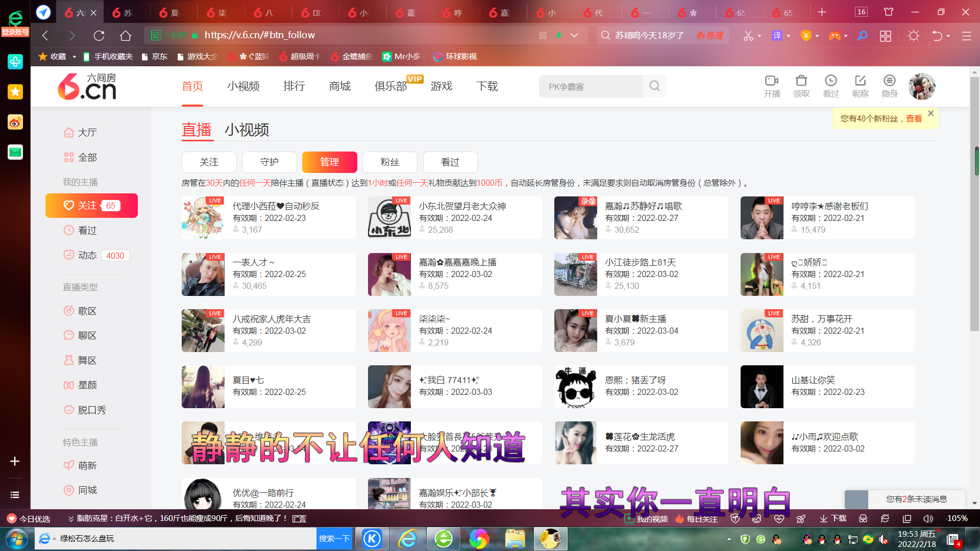Open the 商城 mall nav item
980x551 pixels.
[340, 86]
